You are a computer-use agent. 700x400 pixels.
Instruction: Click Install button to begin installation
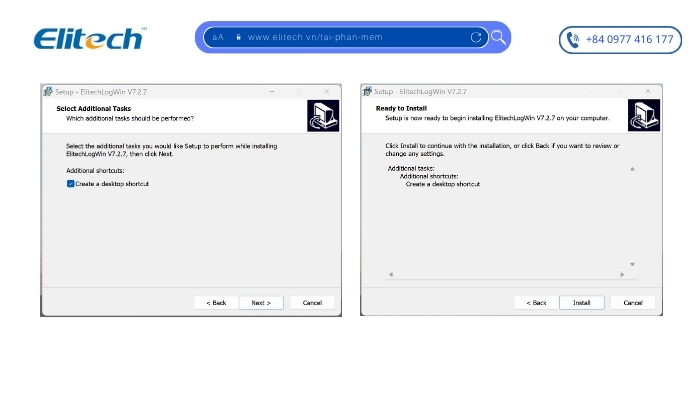pyautogui.click(x=581, y=303)
